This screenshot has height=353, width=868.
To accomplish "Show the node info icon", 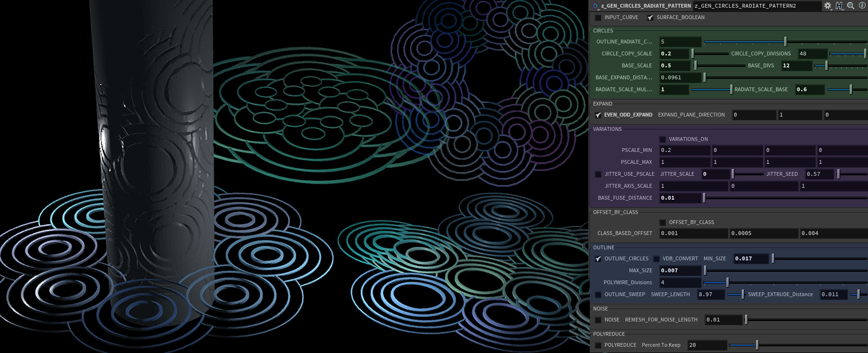I will click(x=862, y=5).
